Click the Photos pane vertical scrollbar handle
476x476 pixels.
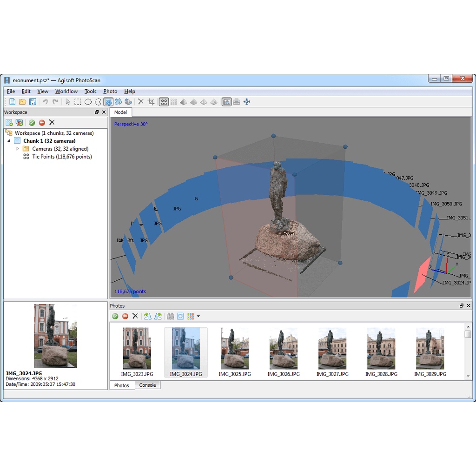point(468,334)
